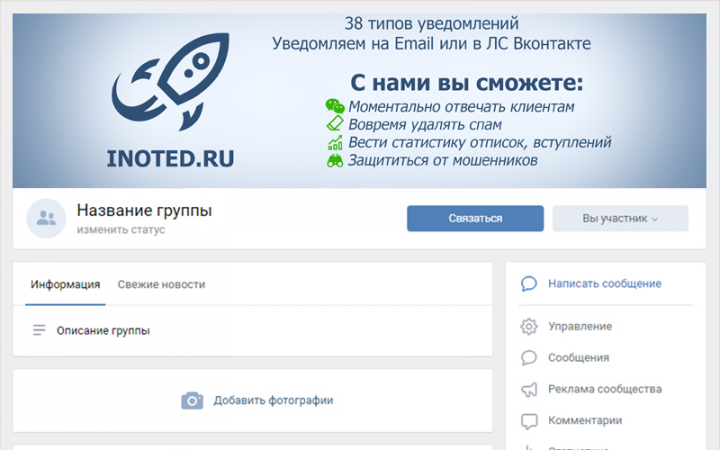720x450 pixels.
Task: Switch to the Свежие новости tab
Action: 161,284
